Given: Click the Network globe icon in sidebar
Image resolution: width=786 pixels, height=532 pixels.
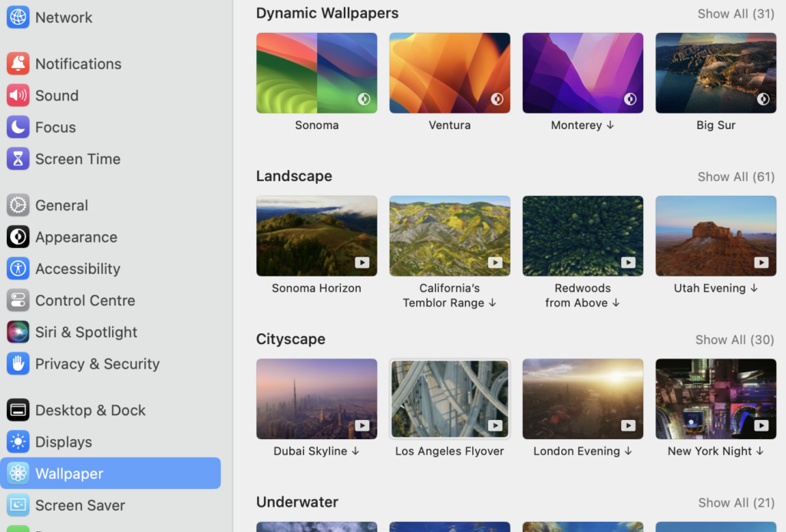Looking at the screenshot, I should [x=18, y=17].
